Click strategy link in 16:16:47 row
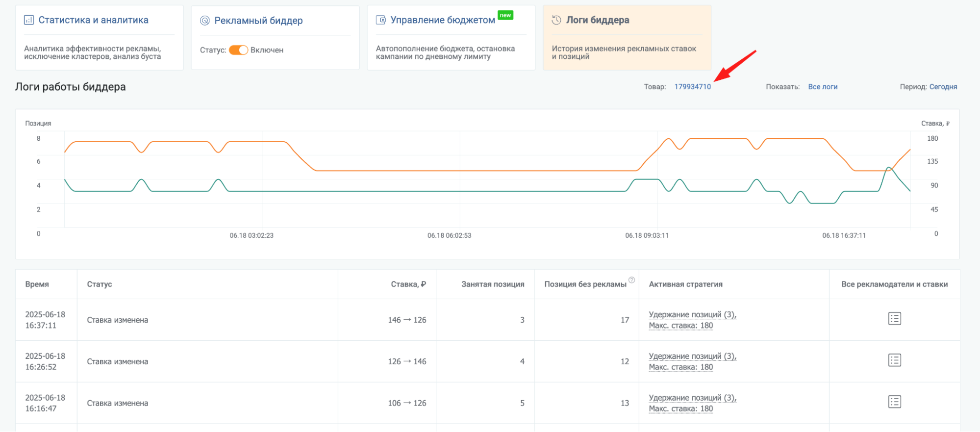980x432 pixels. point(692,404)
